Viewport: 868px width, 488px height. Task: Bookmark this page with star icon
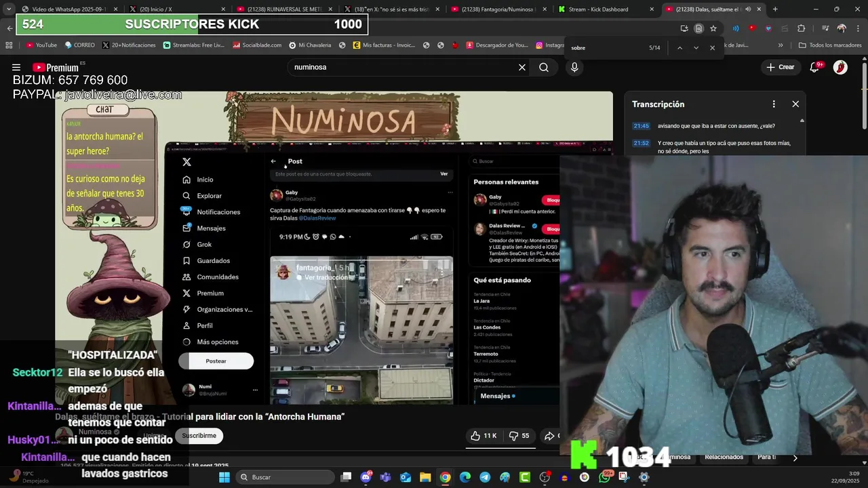pos(713,28)
